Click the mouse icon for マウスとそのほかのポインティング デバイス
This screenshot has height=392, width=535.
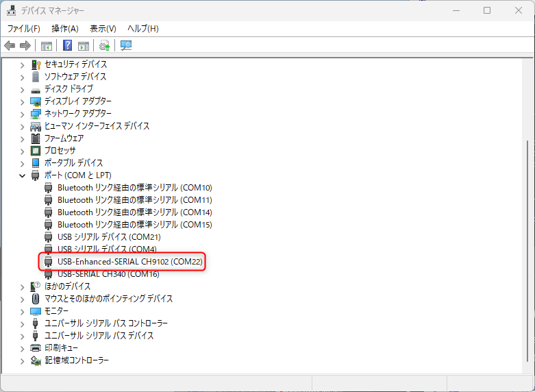[x=36, y=298]
